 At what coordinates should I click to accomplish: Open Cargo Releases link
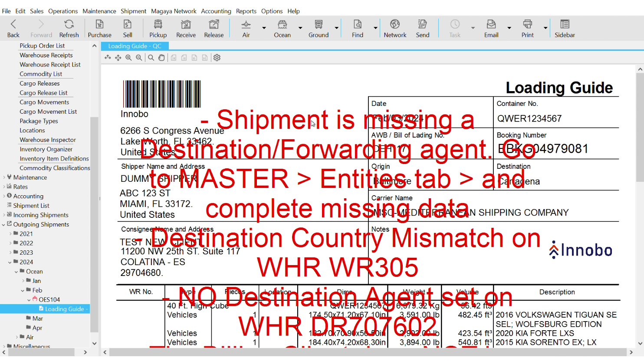39,83
